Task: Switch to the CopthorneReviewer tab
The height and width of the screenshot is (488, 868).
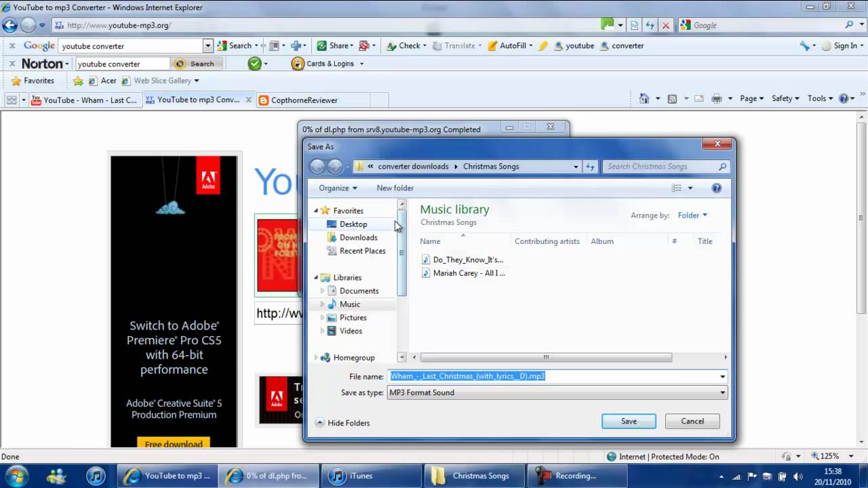Action: [x=313, y=100]
